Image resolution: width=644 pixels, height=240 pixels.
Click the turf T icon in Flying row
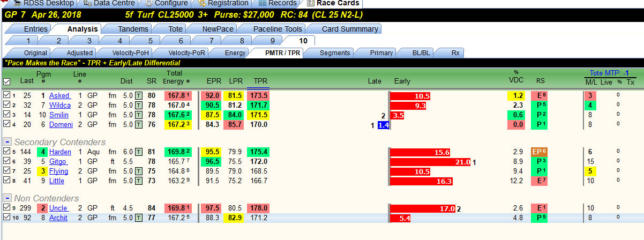139,171
